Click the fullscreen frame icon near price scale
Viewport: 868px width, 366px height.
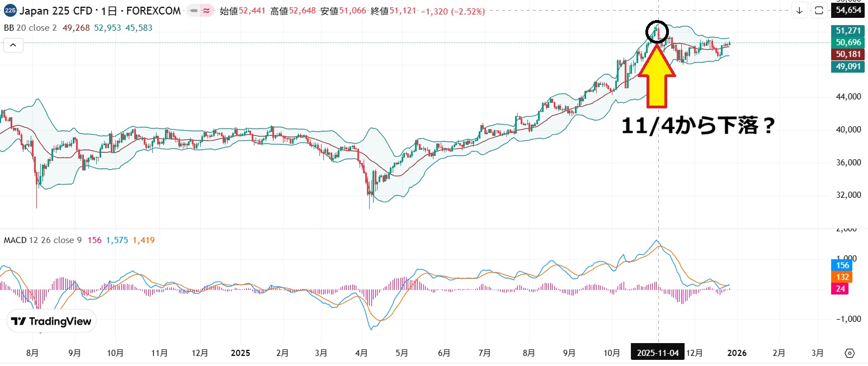[x=819, y=10]
